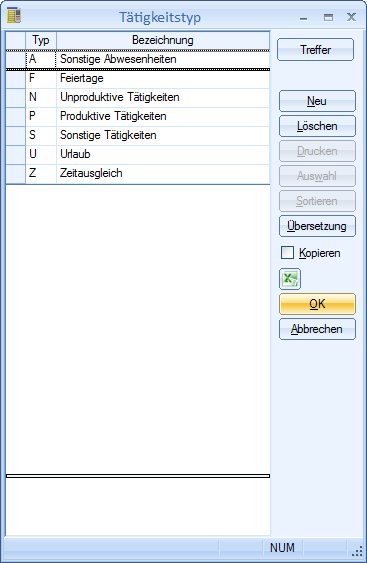Click the Tätigkeitstyp window icon in title bar
367x563 pixels.
14,15
